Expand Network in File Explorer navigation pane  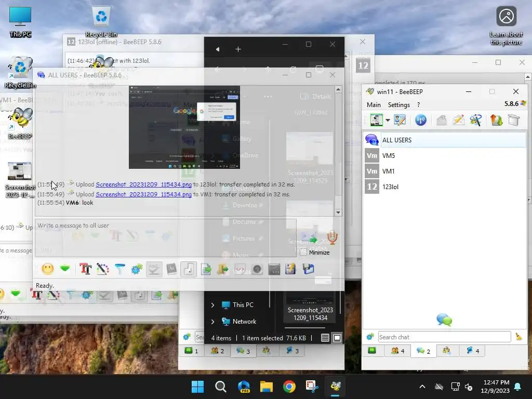[x=212, y=321]
